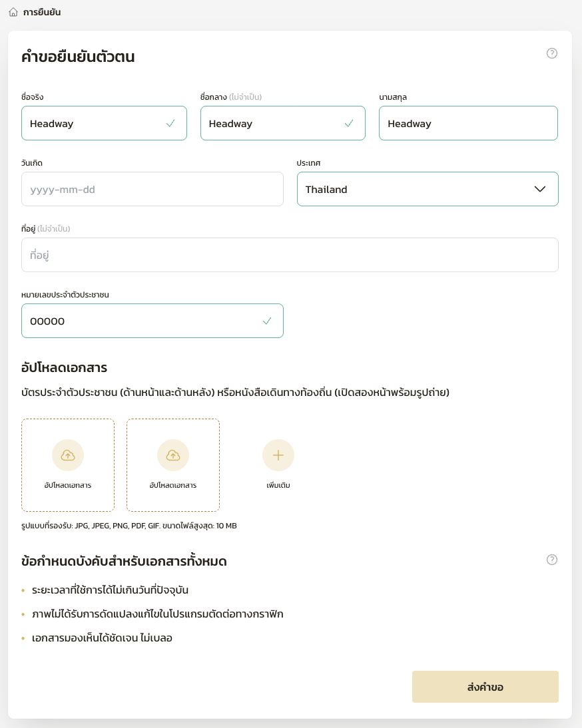
Task: Expand the ประเทศ dropdown chevron
Action: tap(540, 189)
